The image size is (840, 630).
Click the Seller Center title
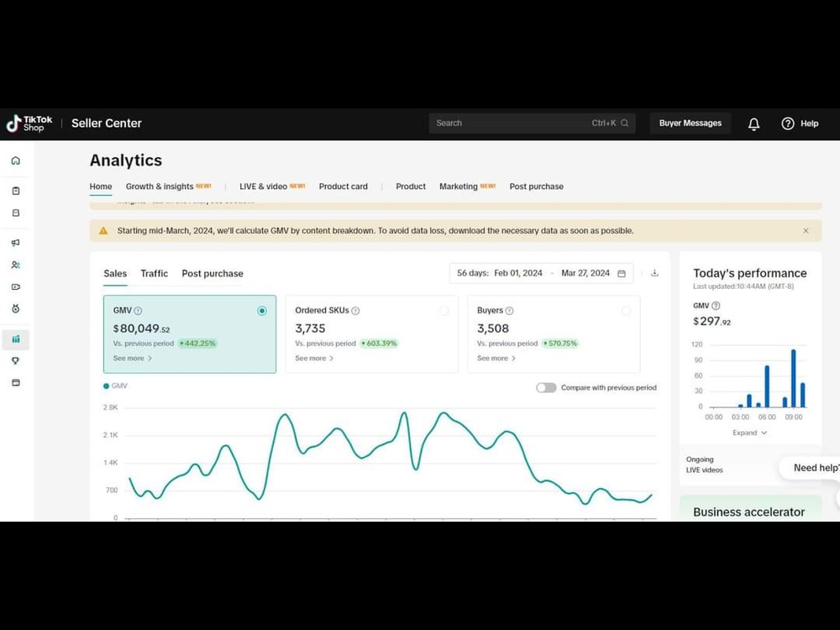point(107,123)
